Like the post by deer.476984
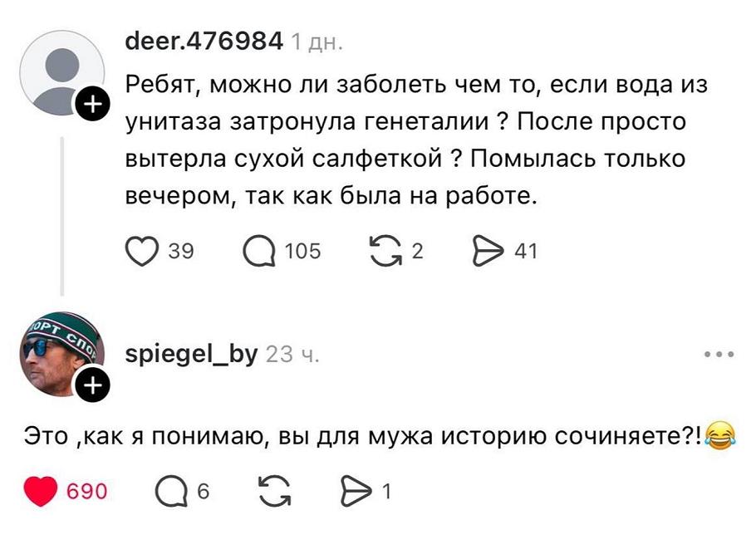The width and height of the screenshot is (756, 559). coord(142,250)
